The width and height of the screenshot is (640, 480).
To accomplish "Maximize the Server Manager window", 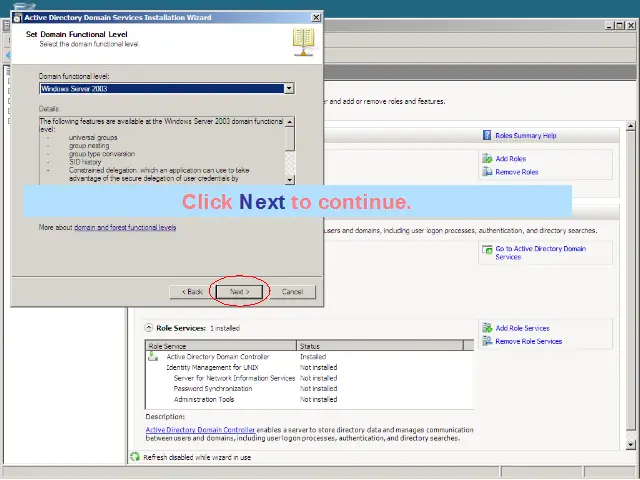I will (x=620, y=25).
